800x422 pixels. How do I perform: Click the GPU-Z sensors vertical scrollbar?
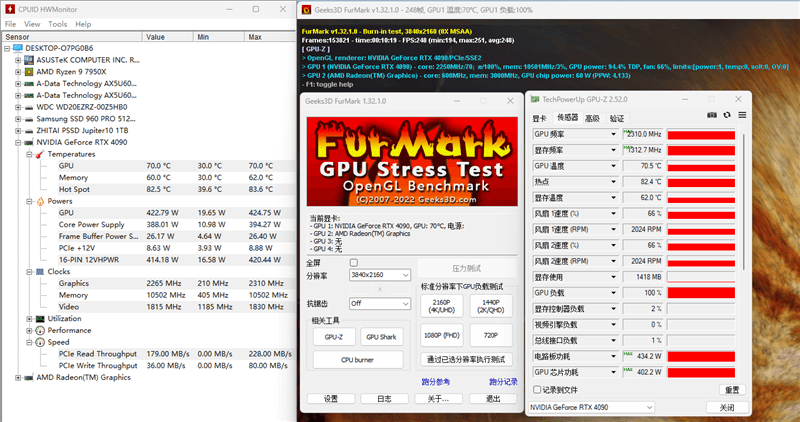coord(743,202)
